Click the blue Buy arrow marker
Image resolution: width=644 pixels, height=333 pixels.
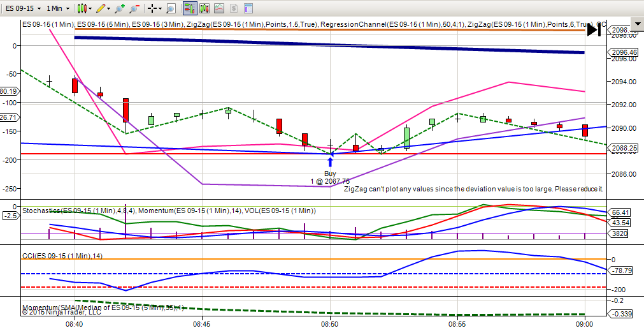(330, 161)
